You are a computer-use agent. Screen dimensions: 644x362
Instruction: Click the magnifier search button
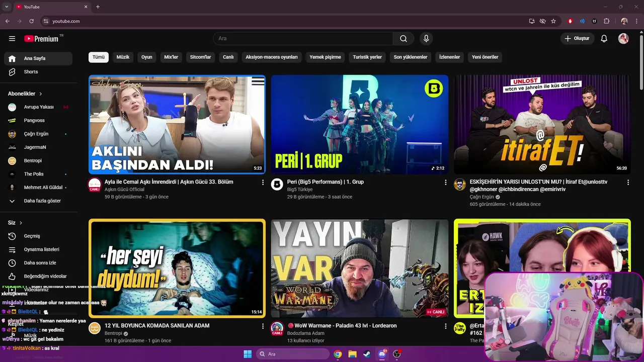[404, 39]
